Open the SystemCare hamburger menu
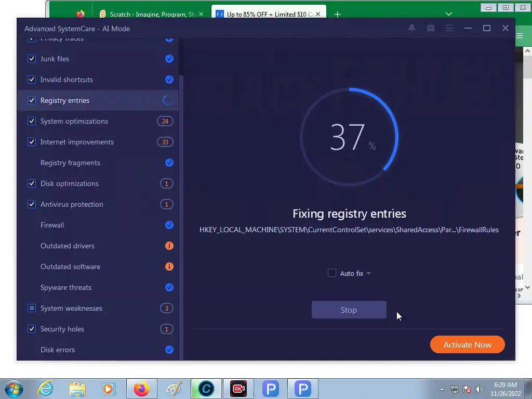The width and height of the screenshot is (532, 399). coord(449,28)
